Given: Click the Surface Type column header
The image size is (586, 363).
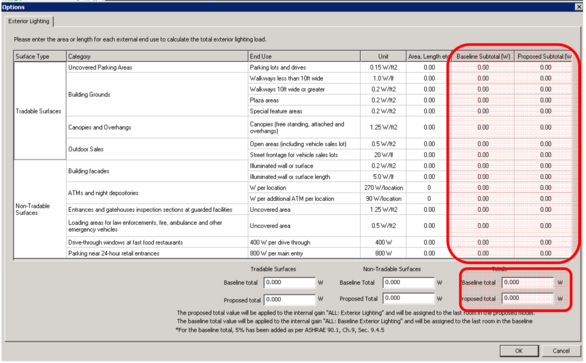Looking at the screenshot, I should [40, 56].
